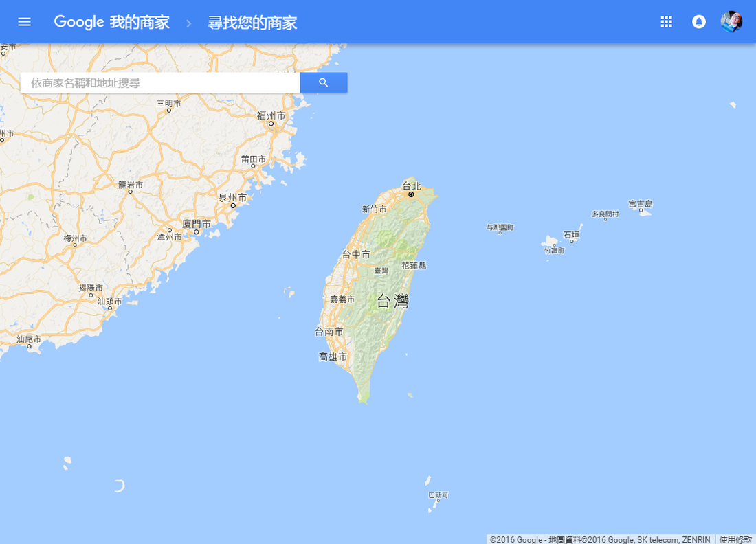756x544 pixels.
Task: Click the 漳州市 label on map
Action: 169,236
